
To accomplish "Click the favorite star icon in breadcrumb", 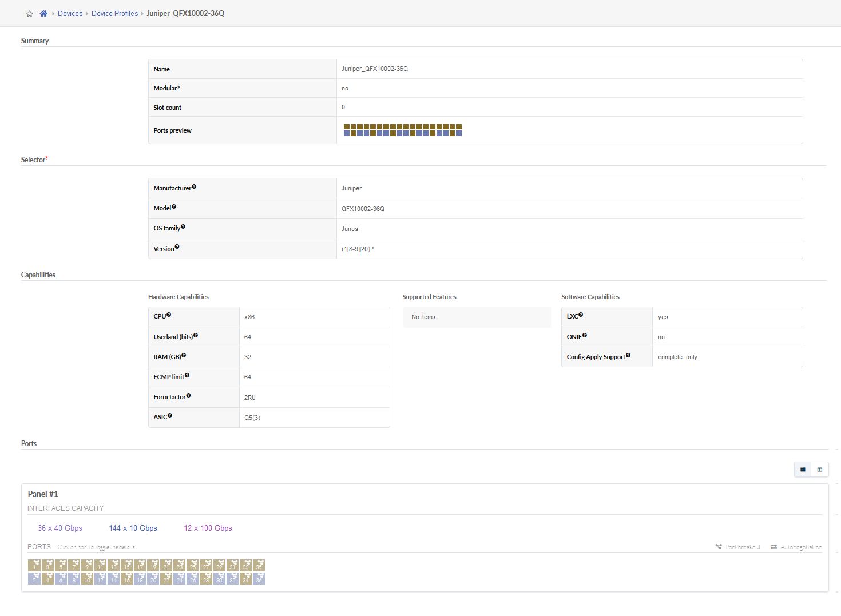I will point(30,14).
